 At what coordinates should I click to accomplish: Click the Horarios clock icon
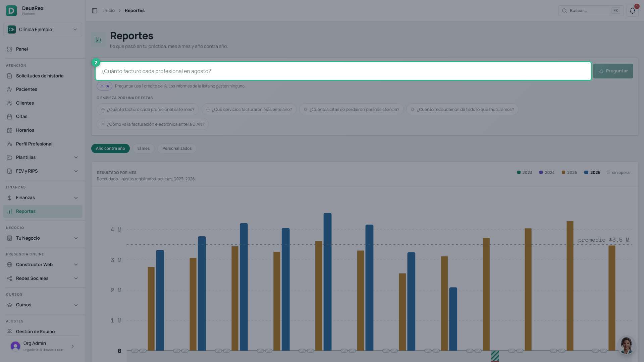pyautogui.click(x=9, y=130)
